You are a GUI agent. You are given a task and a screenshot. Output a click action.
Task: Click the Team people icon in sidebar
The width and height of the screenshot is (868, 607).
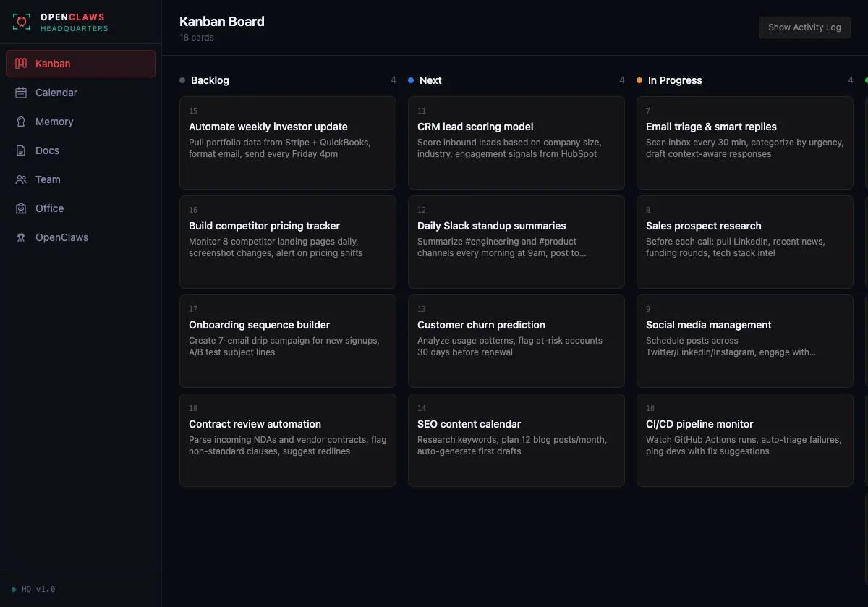pos(21,179)
